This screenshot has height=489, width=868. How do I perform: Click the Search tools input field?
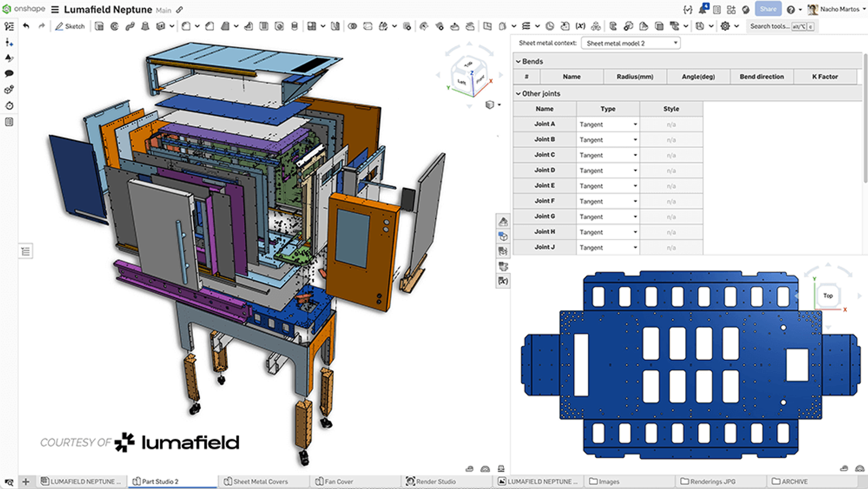[x=775, y=26]
